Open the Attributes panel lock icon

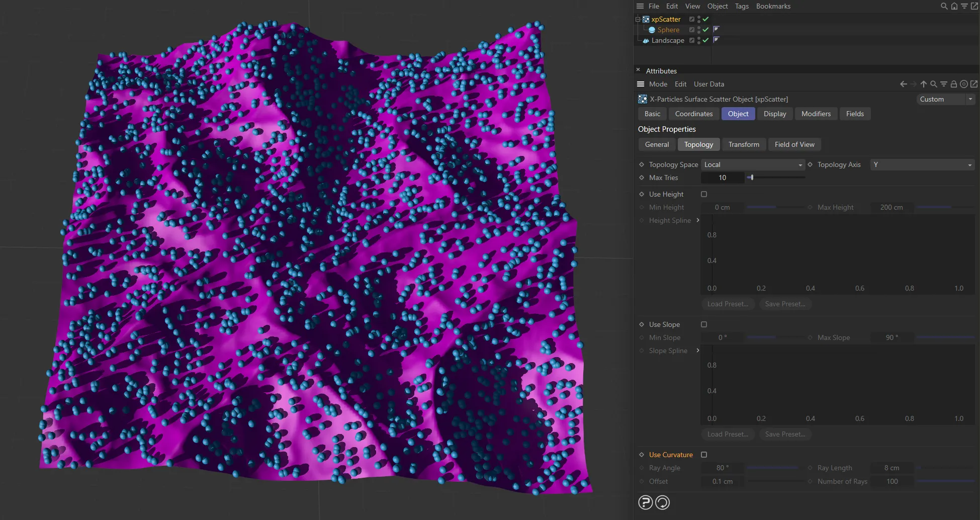[x=954, y=84]
